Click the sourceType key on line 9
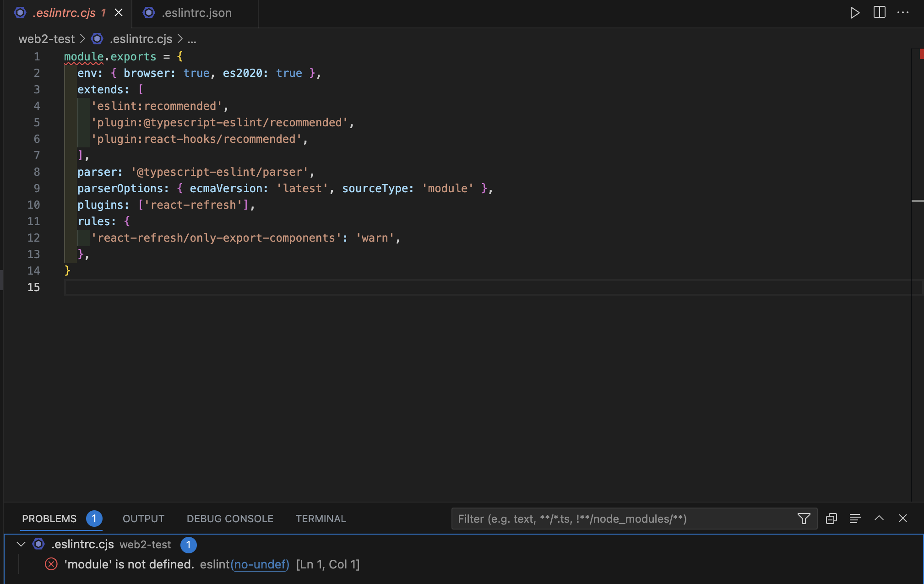The width and height of the screenshot is (924, 584). click(x=375, y=189)
